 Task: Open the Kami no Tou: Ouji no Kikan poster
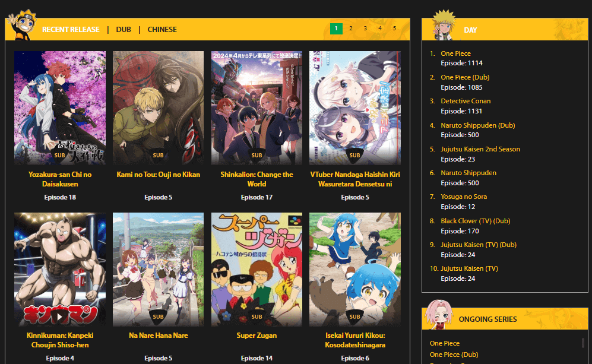coord(158,108)
